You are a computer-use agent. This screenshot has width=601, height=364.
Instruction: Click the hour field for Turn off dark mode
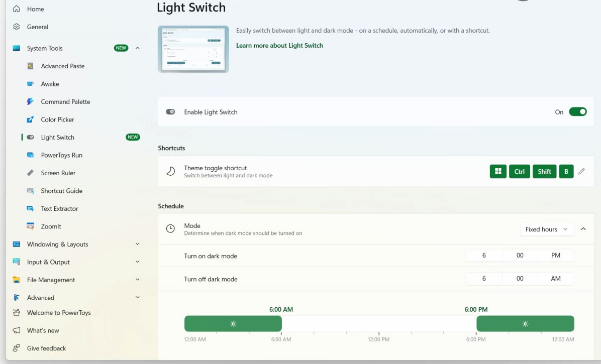[x=484, y=278]
